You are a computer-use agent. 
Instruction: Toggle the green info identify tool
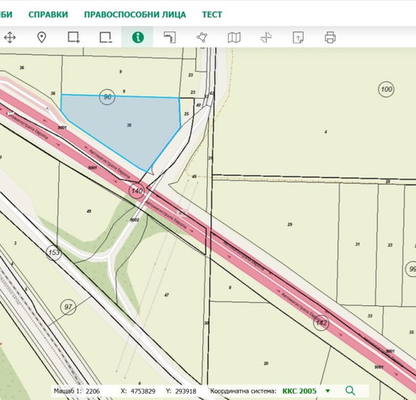(138, 37)
